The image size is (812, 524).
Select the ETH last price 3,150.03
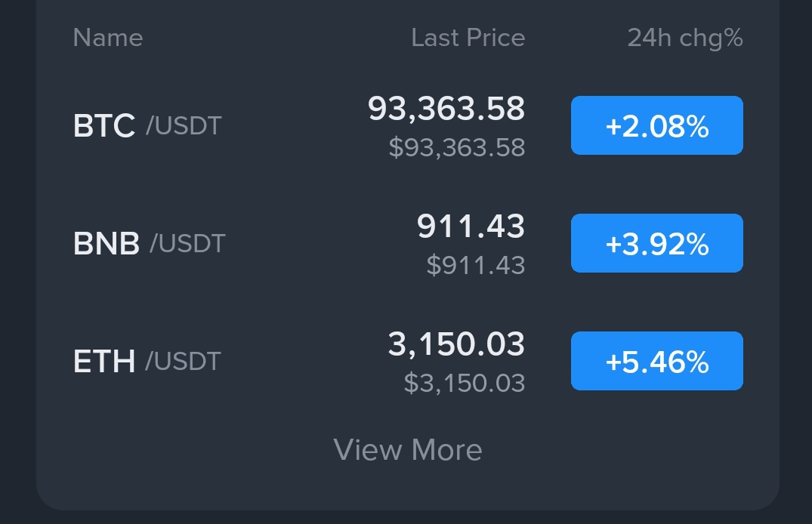[456, 344]
